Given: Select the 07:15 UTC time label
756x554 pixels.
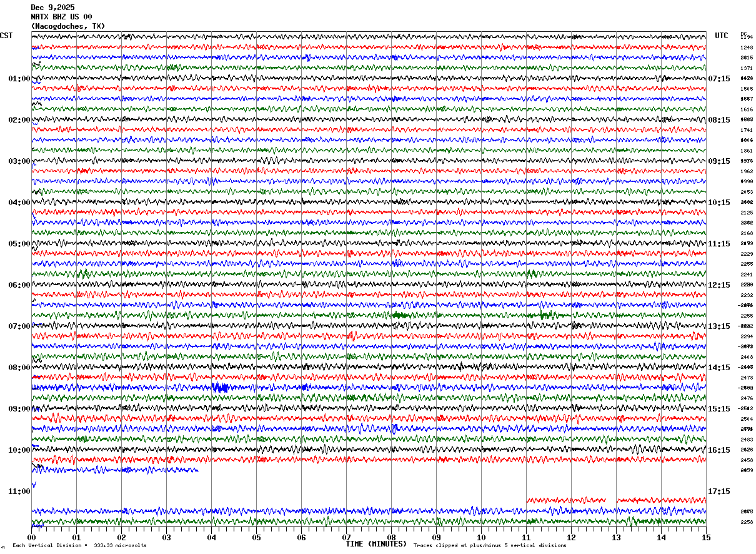Looking at the screenshot, I should pos(719,79).
